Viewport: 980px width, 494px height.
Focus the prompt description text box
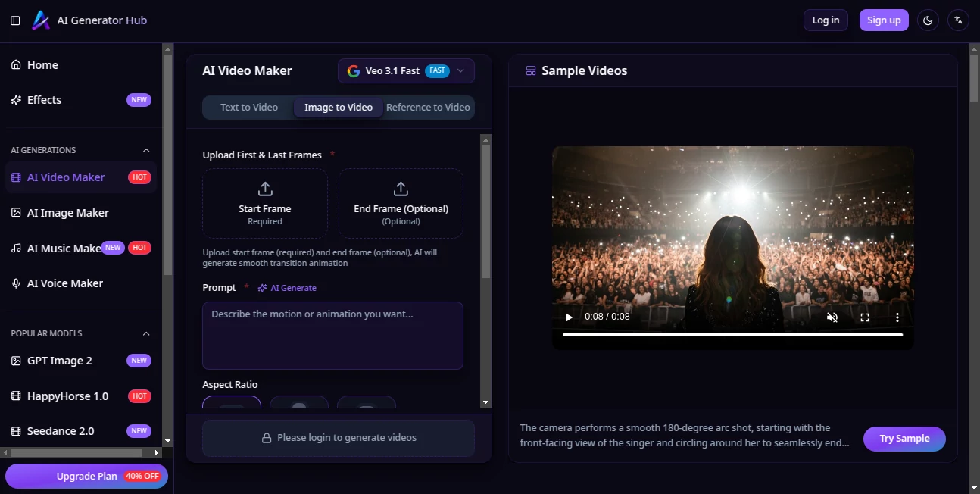pyautogui.click(x=332, y=336)
